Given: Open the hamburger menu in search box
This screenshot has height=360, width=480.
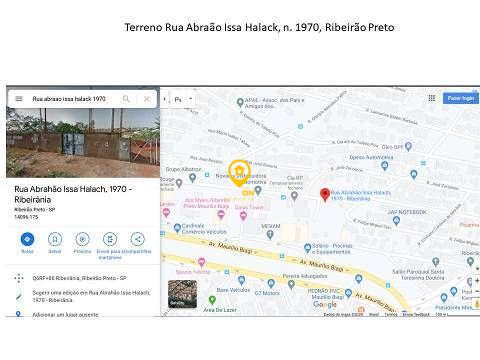Looking at the screenshot, I should (x=19, y=99).
